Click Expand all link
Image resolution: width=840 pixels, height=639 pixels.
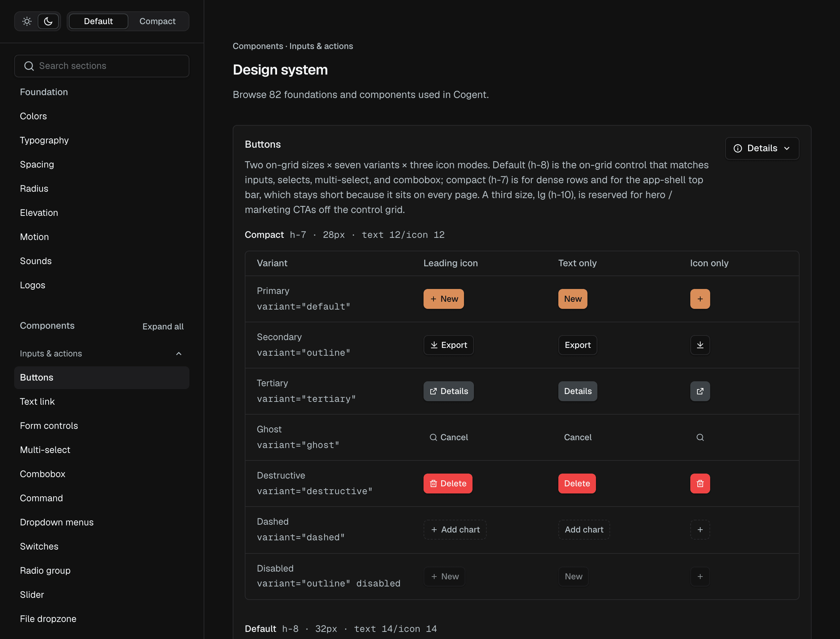163,326
